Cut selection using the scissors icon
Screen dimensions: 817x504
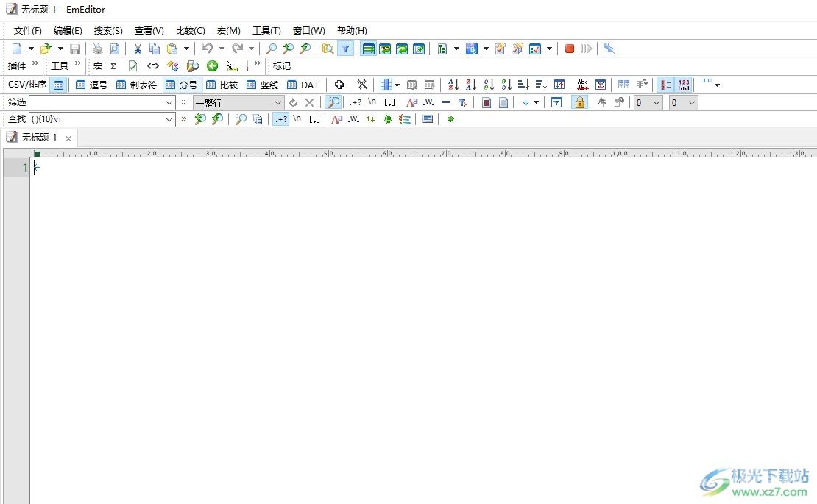click(138, 49)
